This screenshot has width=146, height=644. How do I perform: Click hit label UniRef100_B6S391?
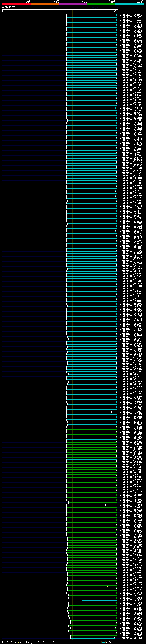[131, 103]
